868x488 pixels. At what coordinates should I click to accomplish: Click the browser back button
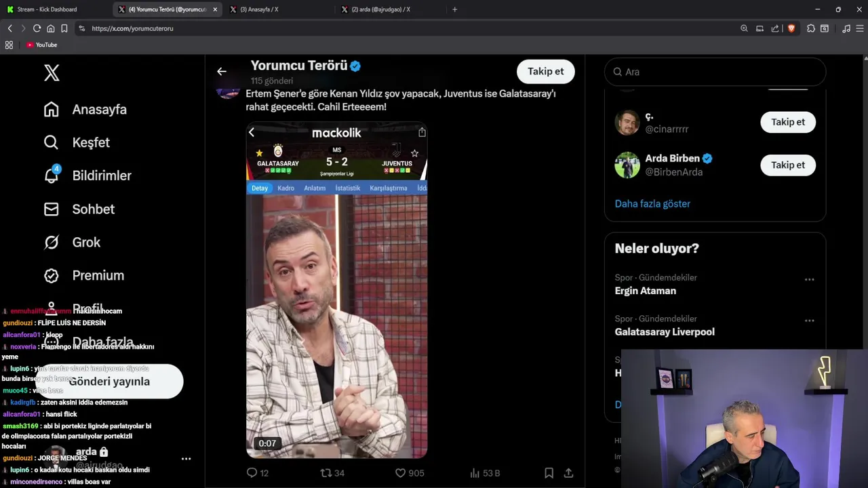point(9,28)
